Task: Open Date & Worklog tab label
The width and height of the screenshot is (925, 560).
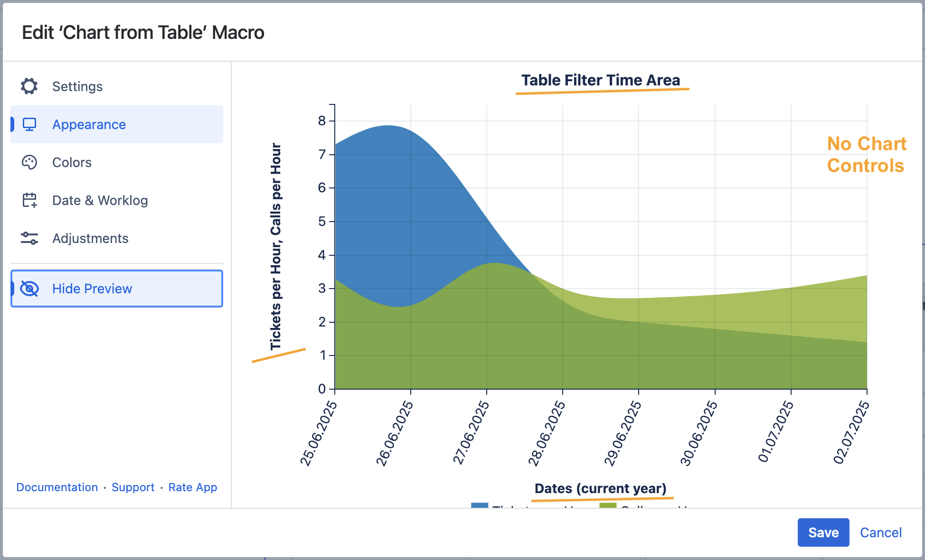Action: coord(100,200)
